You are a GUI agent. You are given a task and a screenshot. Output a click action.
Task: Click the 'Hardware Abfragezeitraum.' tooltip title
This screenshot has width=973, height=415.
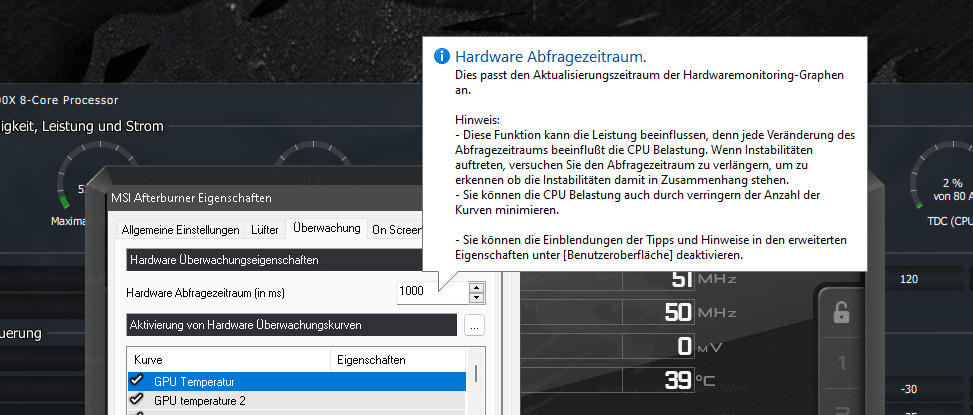pyautogui.click(x=550, y=57)
